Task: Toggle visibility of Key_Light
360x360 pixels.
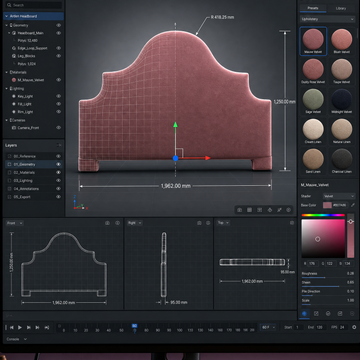Action: pyautogui.click(x=59, y=96)
